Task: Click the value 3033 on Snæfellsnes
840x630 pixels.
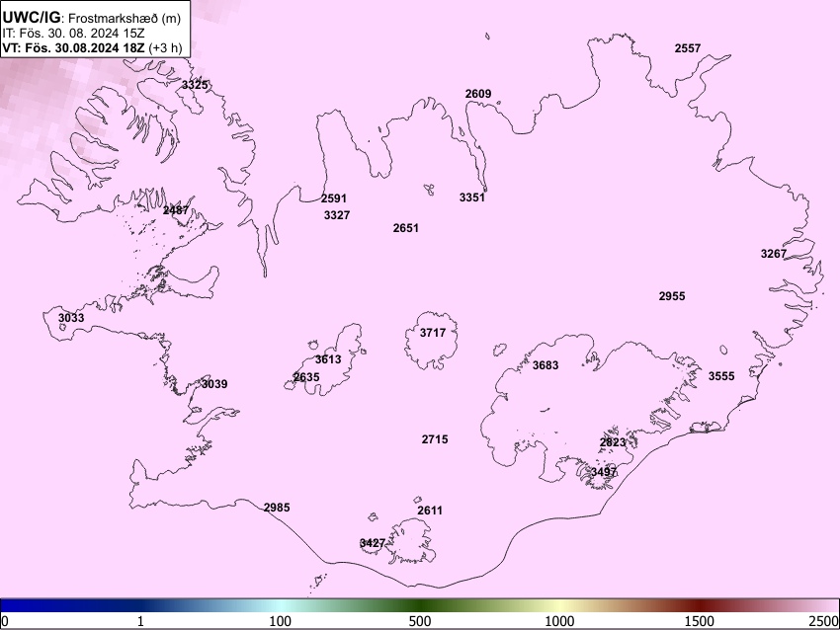Action: (71, 318)
